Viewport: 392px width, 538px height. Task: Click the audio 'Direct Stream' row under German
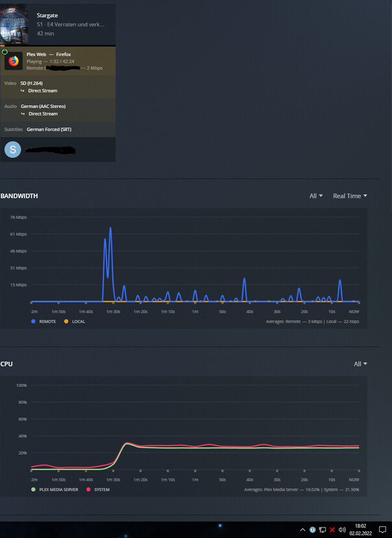[39, 114]
